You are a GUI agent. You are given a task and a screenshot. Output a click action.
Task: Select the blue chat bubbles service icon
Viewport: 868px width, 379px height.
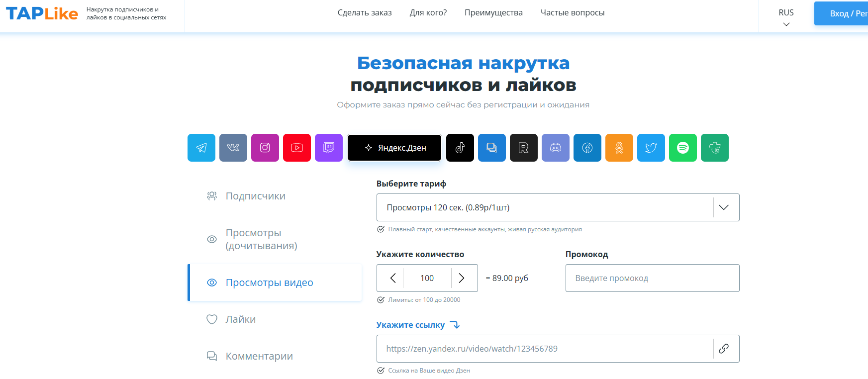[x=492, y=148]
